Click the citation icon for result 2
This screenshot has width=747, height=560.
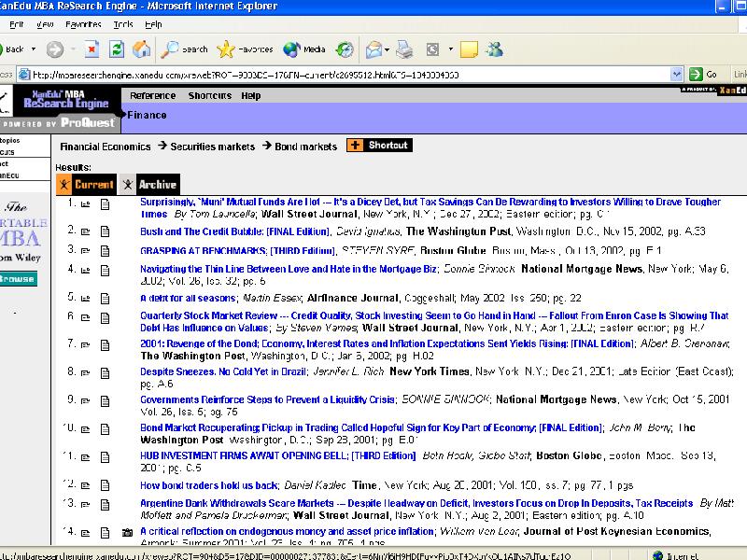click(85, 231)
